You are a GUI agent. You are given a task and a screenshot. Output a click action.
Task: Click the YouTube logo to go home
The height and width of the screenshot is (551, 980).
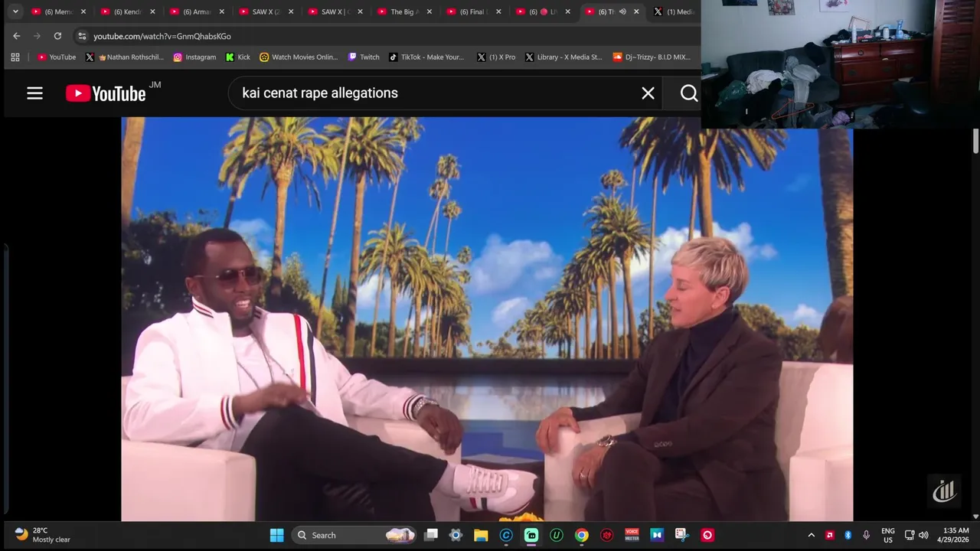pyautogui.click(x=106, y=93)
